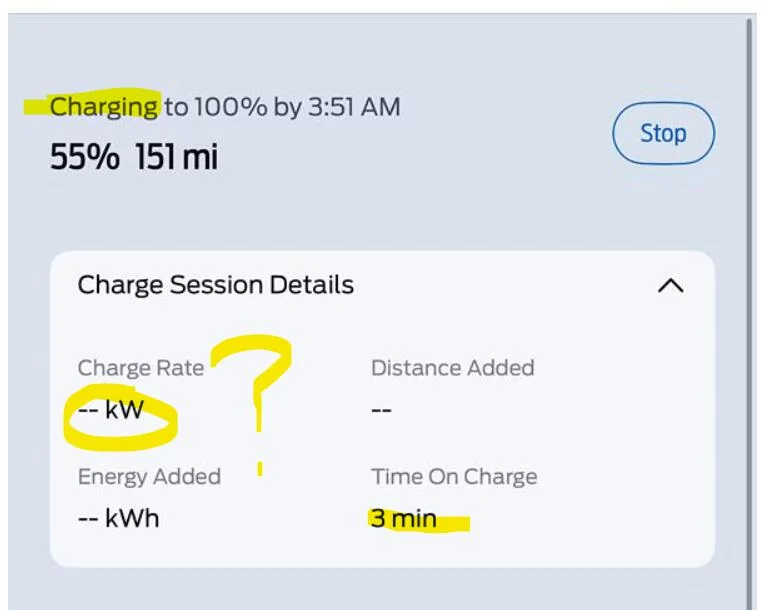The width and height of the screenshot is (761, 610).
Task: Click the empty Distance Added value
Action: click(x=381, y=411)
